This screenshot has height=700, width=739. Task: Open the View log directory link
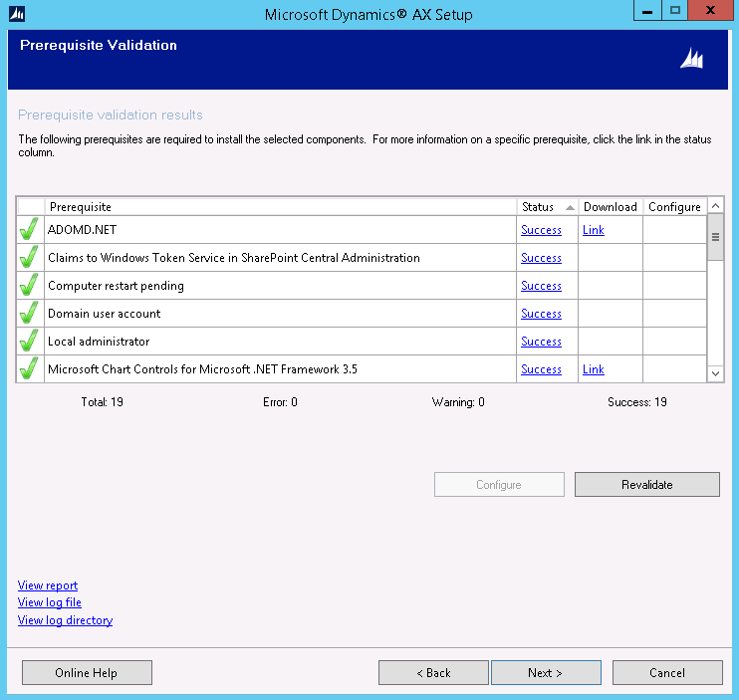[65, 620]
